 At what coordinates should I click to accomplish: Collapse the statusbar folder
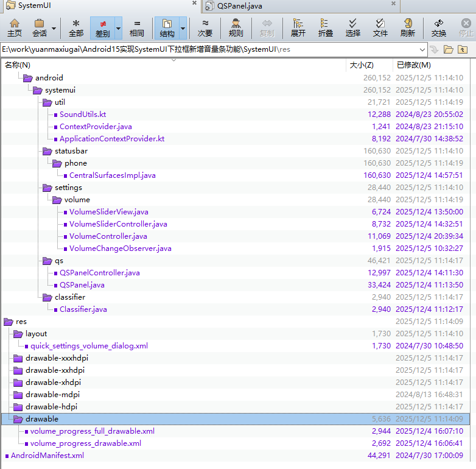[x=47, y=151]
